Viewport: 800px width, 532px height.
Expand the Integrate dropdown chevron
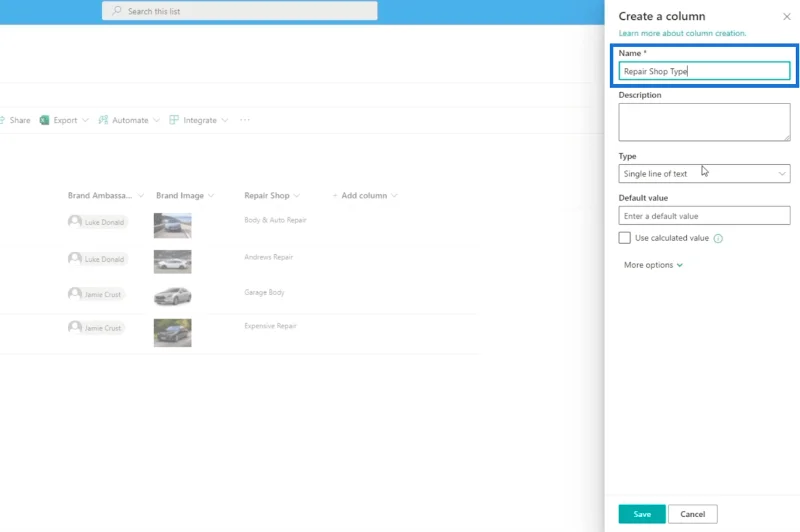[224, 120]
